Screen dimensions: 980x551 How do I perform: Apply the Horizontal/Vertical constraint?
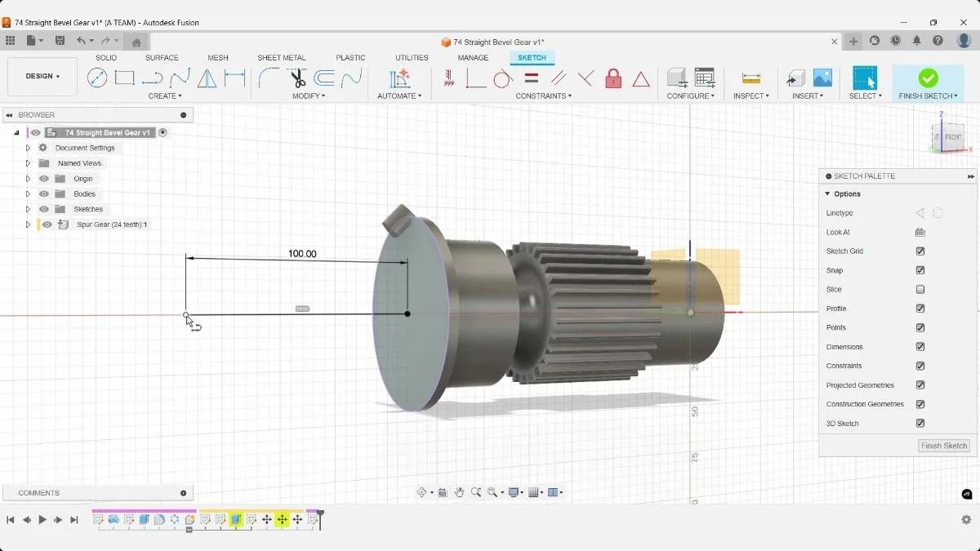(x=449, y=78)
